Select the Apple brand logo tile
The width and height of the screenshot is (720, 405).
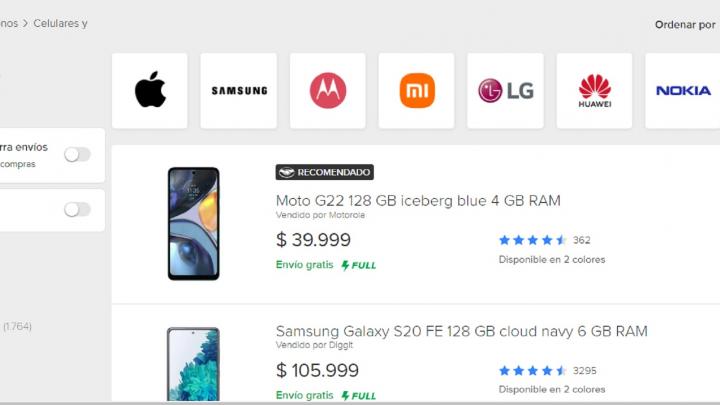click(150, 90)
